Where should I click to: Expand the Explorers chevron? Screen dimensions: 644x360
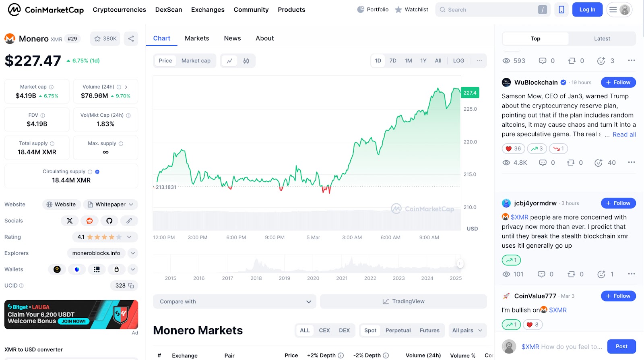(x=133, y=253)
